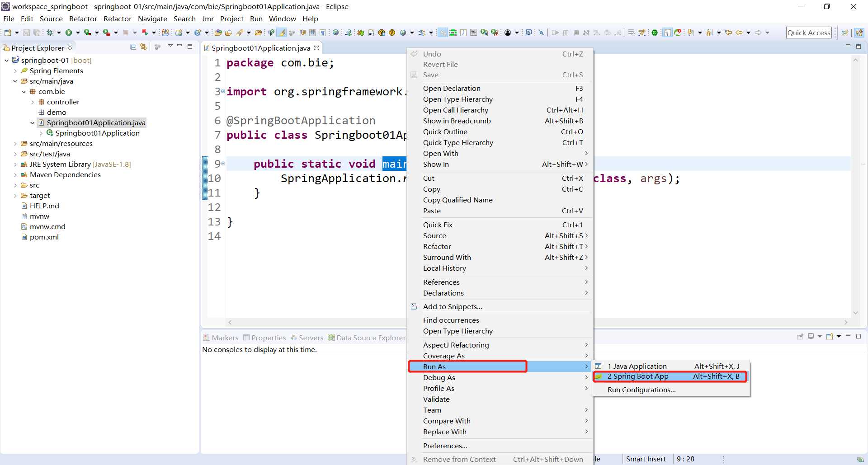The width and height of the screenshot is (868, 465).
Task: Click the Display Selected Console icon
Action: pyautogui.click(x=811, y=336)
